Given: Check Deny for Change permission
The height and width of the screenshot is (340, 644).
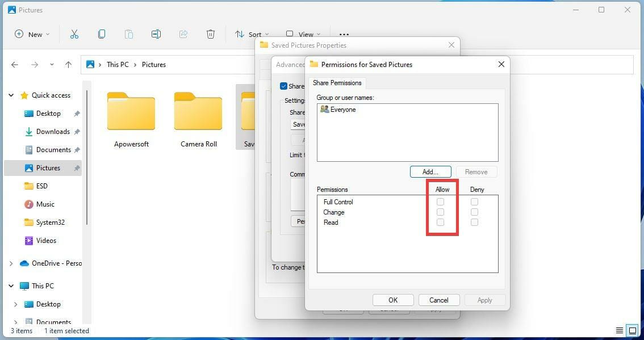Looking at the screenshot, I should (x=474, y=212).
